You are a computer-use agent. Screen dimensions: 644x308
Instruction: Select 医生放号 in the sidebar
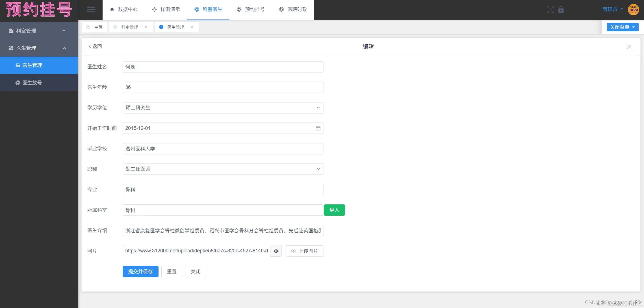coord(32,83)
